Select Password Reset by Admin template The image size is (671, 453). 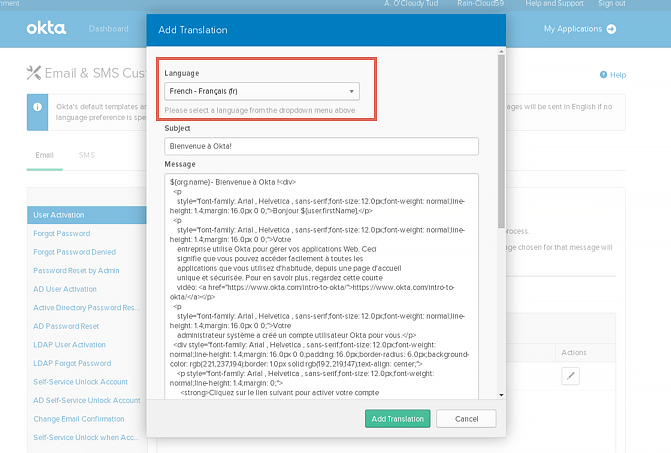tap(76, 270)
